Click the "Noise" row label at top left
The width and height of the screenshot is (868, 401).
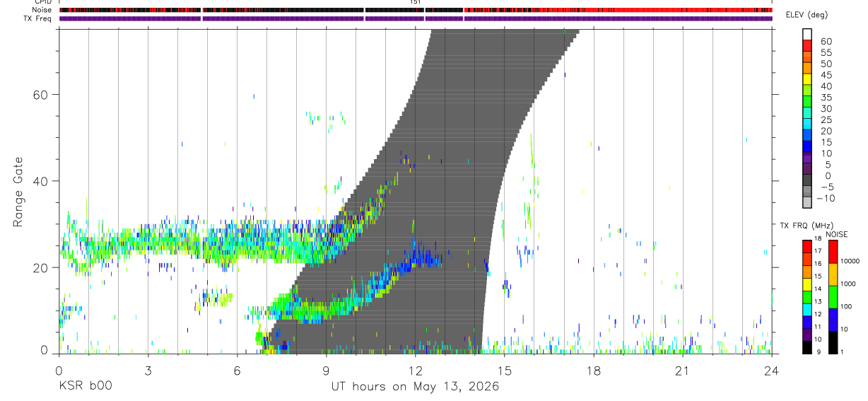(42, 10)
